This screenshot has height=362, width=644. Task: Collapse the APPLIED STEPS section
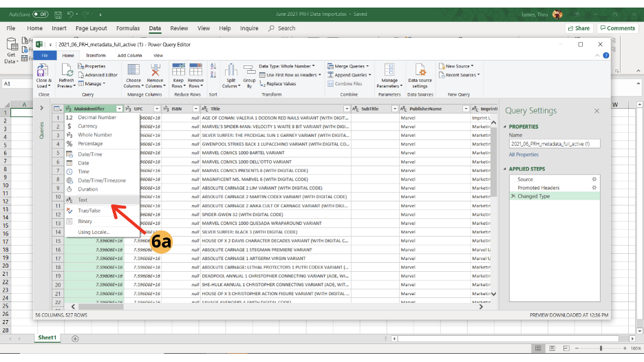[505, 169]
